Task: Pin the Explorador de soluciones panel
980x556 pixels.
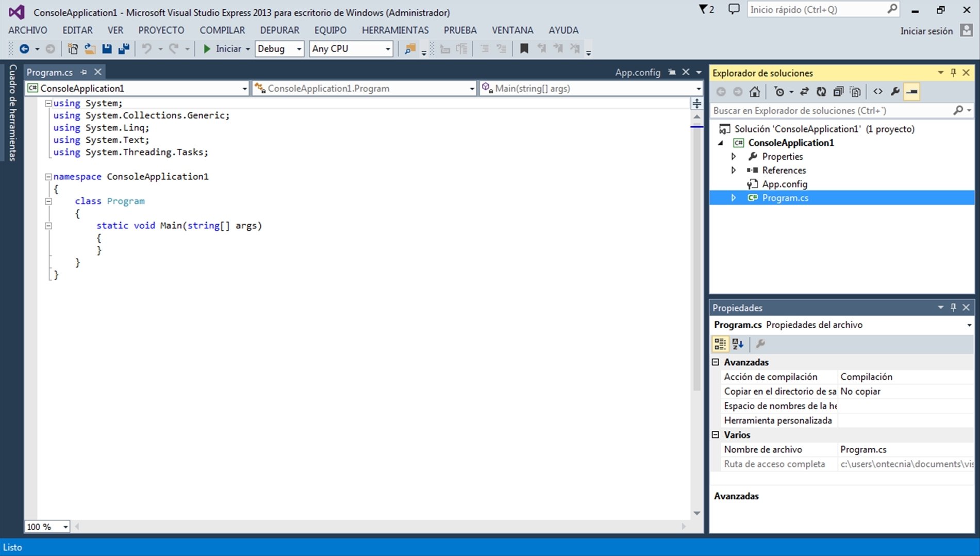Action: coord(953,73)
